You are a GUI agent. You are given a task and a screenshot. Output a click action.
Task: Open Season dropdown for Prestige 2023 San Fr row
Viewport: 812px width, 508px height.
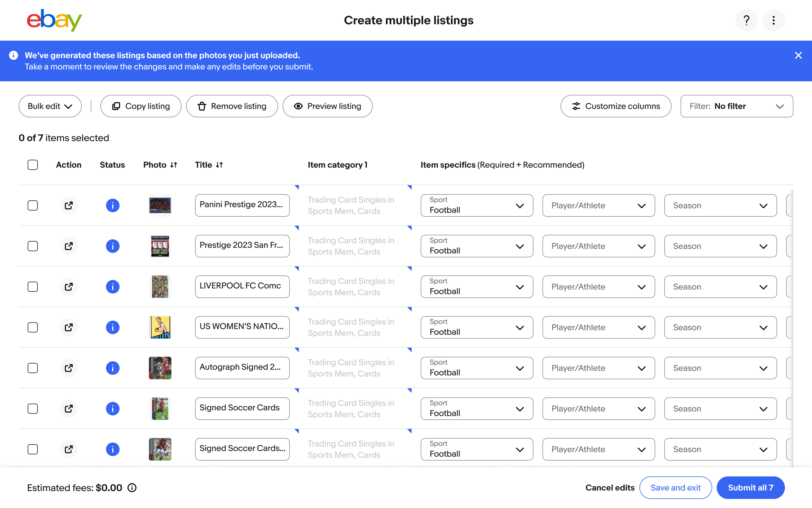pyautogui.click(x=720, y=246)
